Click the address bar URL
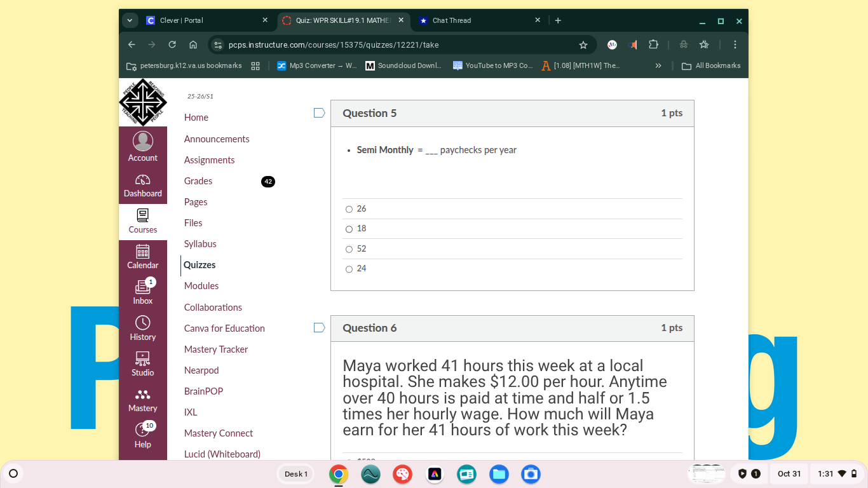This screenshot has width=868, height=488. coord(334,44)
